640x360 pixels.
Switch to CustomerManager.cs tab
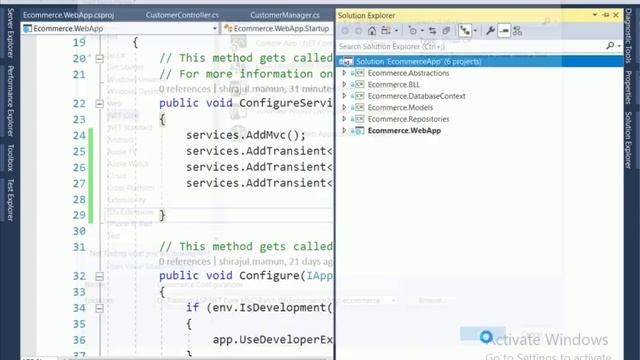click(x=284, y=15)
